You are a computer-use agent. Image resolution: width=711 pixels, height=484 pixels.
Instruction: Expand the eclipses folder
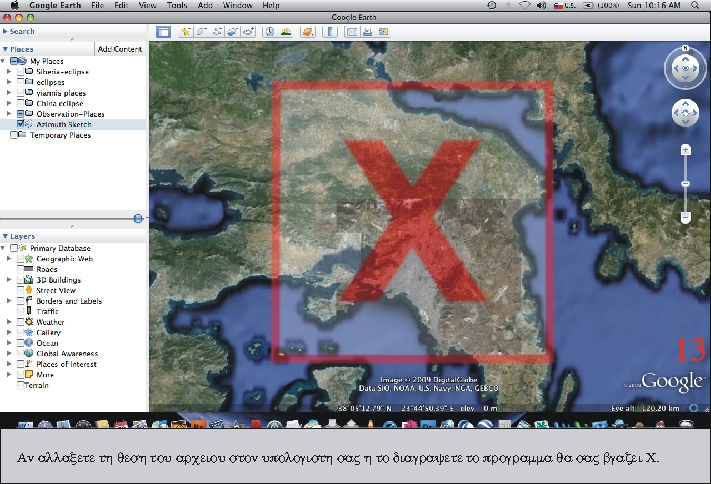pos(9,82)
